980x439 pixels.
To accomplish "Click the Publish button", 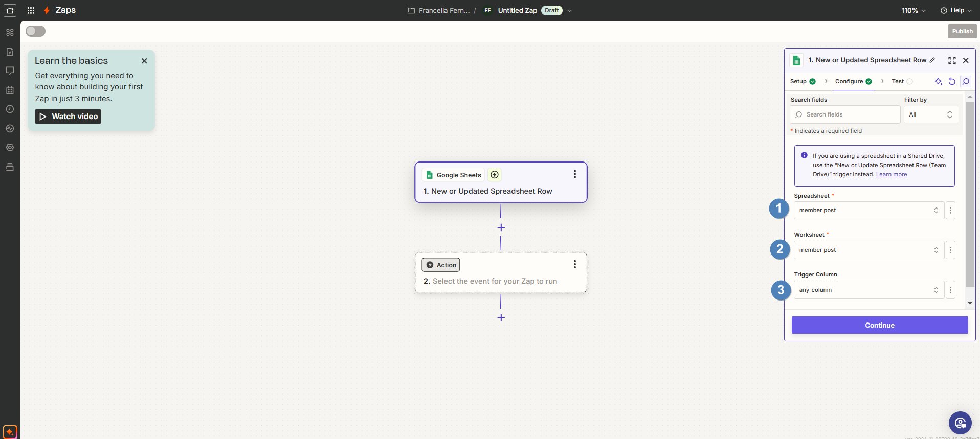I will coord(962,31).
